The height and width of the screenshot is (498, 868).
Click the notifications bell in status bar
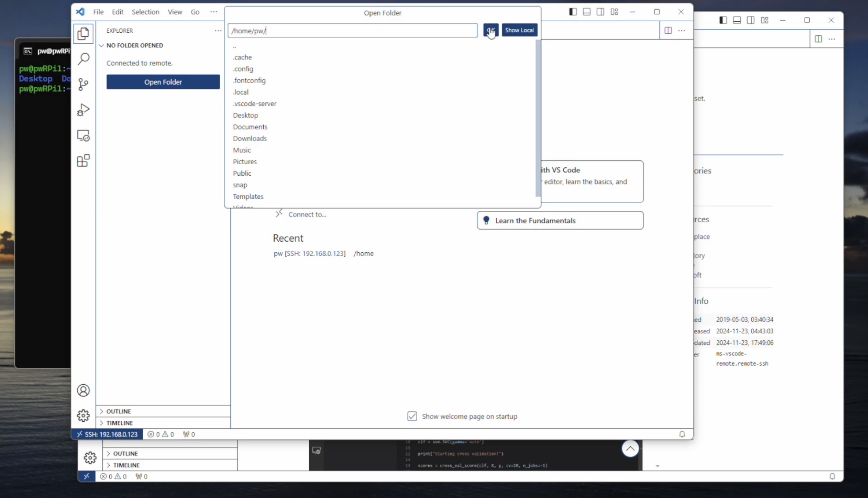pyautogui.click(x=682, y=434)
